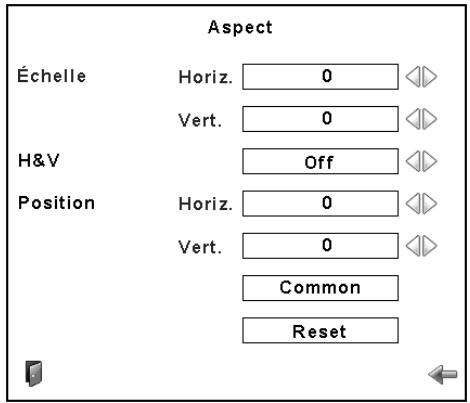Toggle H&V with the left arrow
The width and height of the screenshot is (470, 403).
(x=413, y=161)
